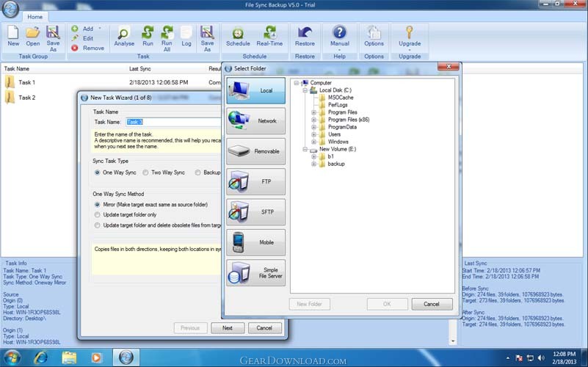Choose Network location in Select Folder

255,121
